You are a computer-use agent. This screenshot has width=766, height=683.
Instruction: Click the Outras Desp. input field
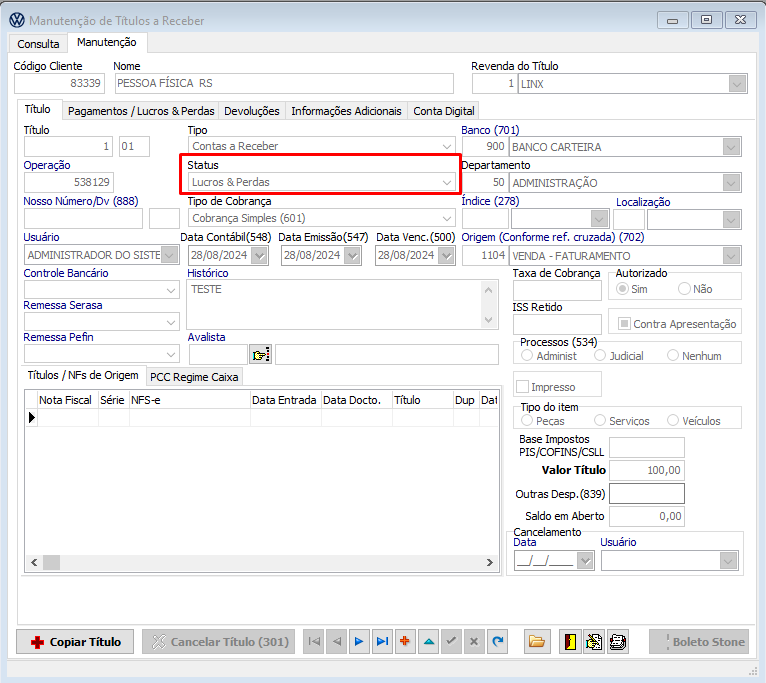[647, 494]
